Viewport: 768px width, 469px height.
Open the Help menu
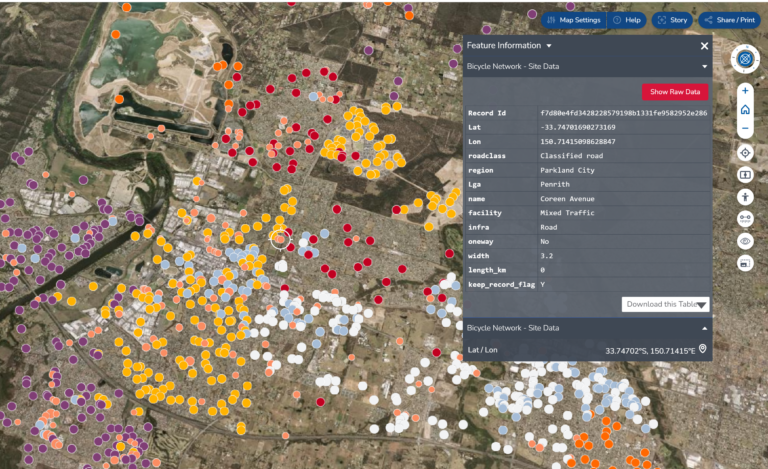[627, 20]
